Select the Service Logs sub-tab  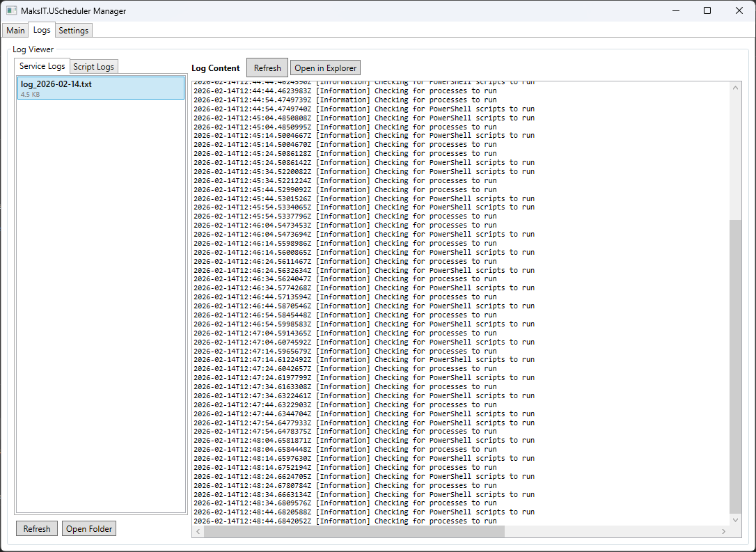click(42, 66)
